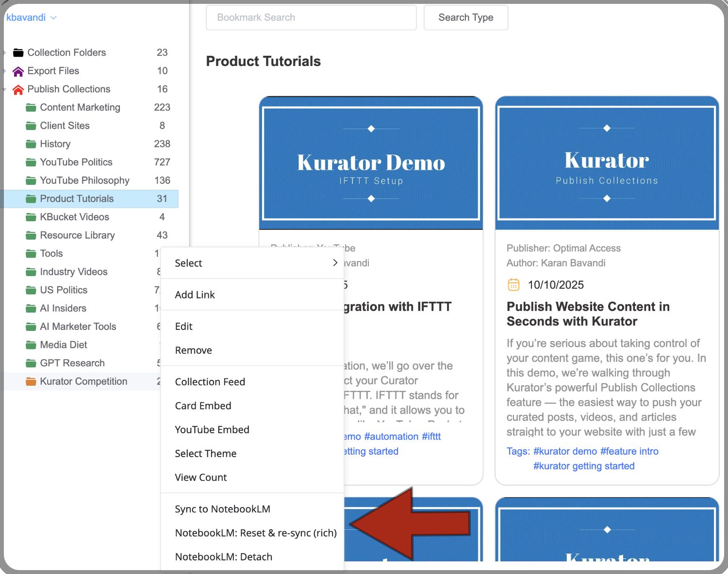The height and width of the screenshot is (574, 728).
Task: Click the Bookmark Search input field
Action: (311, 17)
